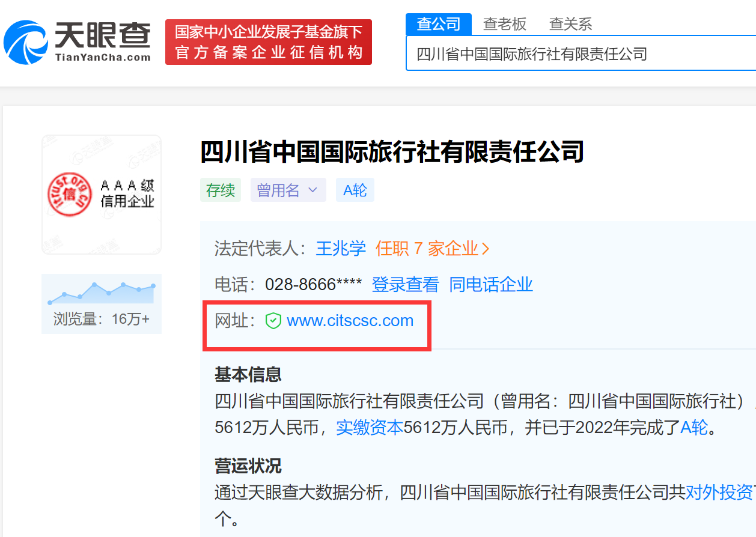756x537 pixels.
Task: Click the red 国家中小企业发展子基金 banner
Action: pyautogui.click(x=268, y=42)
